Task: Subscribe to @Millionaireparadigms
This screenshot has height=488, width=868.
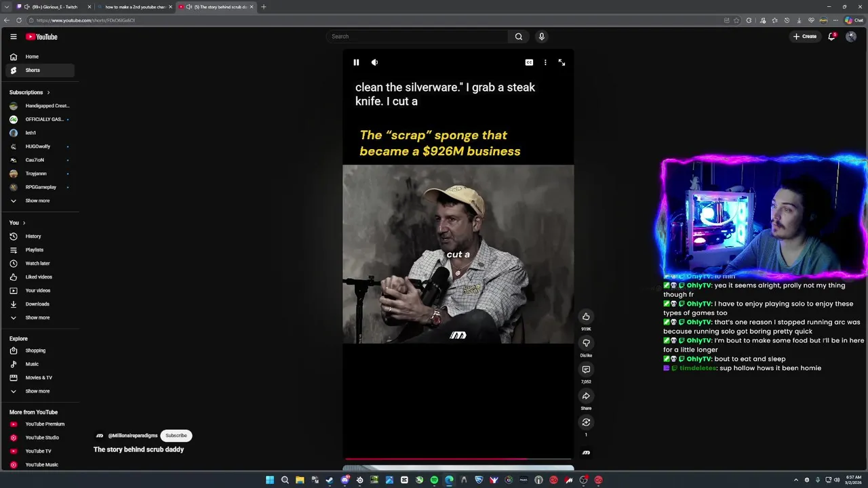Action: tap(176, 436)
